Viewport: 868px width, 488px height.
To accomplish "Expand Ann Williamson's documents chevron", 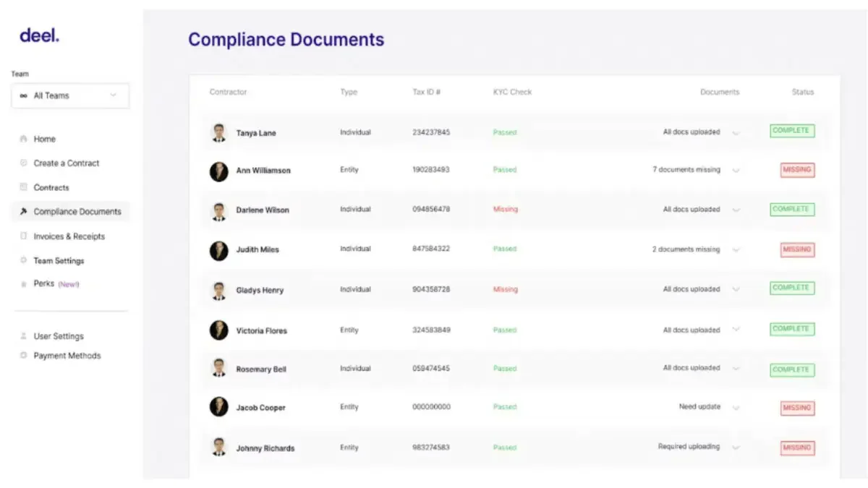I will pyautogui.click(x=736, y=171).
